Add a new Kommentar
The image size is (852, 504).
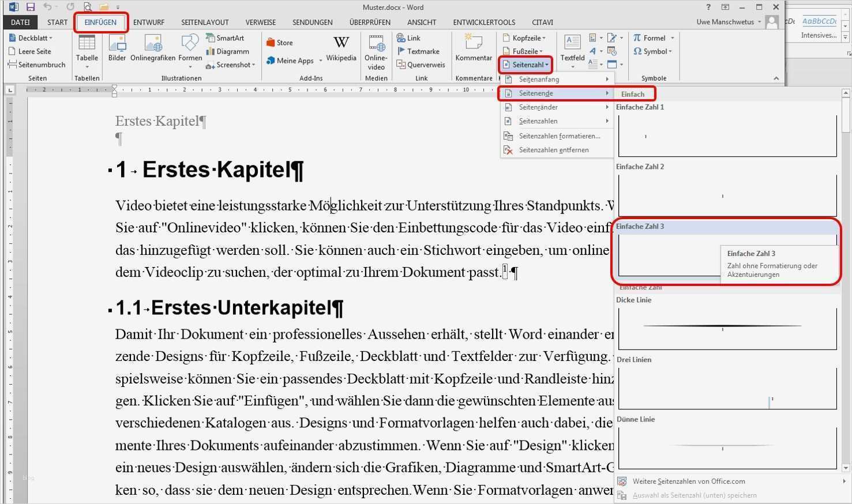point(473,51)
